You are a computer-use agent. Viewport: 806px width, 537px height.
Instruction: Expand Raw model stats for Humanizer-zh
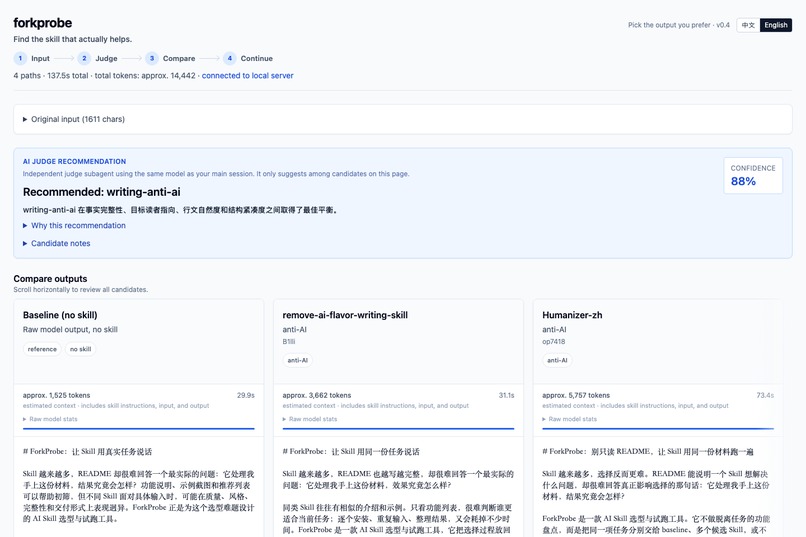pyautogui.click(x=570, y=419)
